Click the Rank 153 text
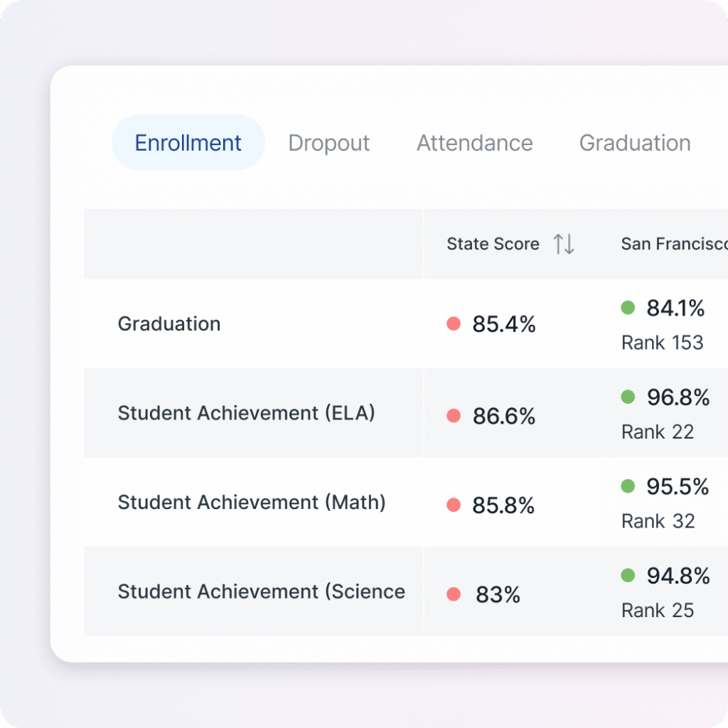Image resolution: width=728 pixels, height=728 pixels. (662, 343)
